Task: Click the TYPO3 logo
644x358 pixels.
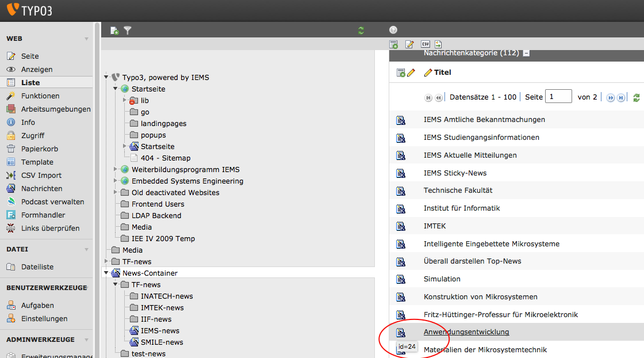Action: [29, 10]
